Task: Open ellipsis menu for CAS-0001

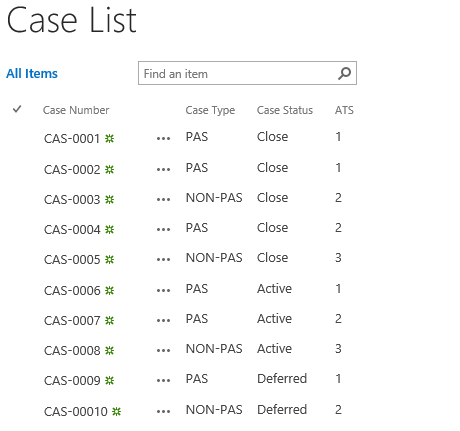Action: click(x=163, y=138)
